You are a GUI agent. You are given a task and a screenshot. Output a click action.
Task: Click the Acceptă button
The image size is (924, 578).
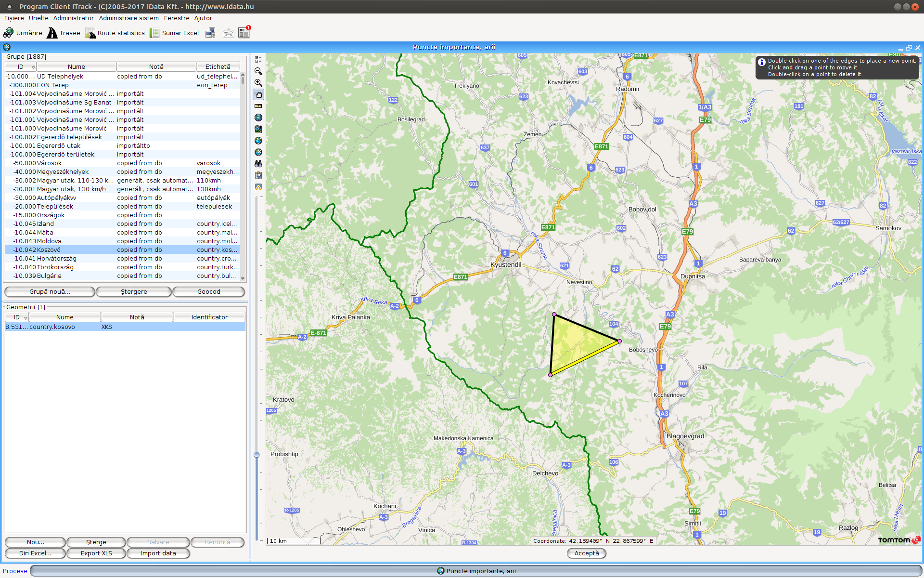coord(586,553)
